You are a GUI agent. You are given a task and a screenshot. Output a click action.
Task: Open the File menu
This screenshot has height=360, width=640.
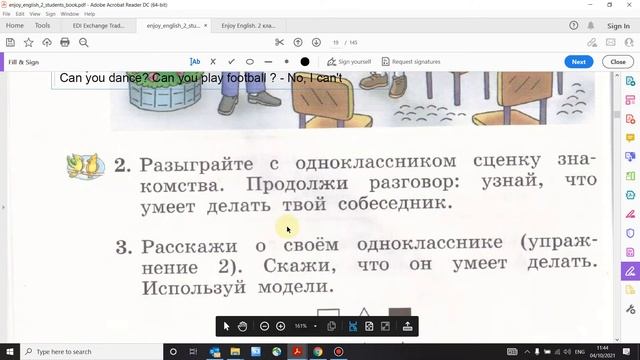click(7, 14)
